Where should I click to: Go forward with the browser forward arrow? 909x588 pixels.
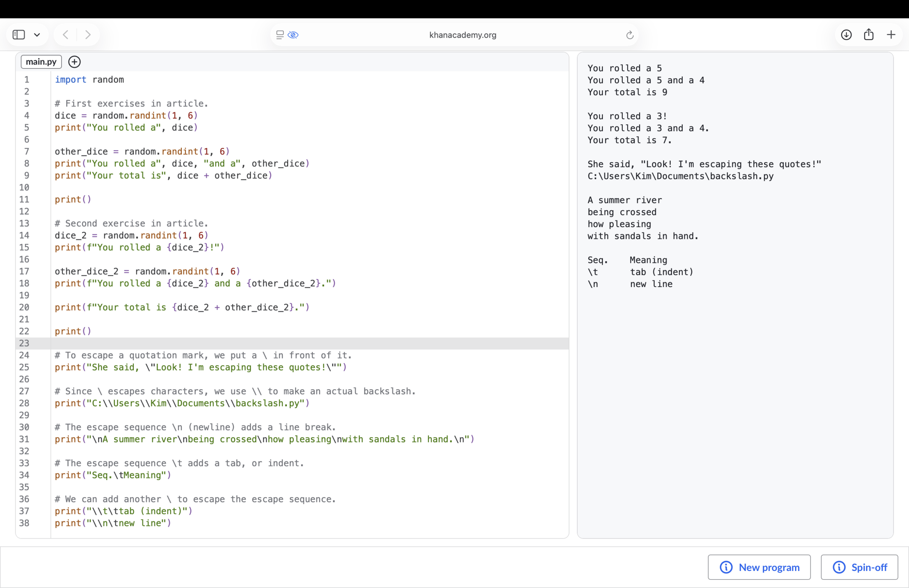point(88,35)
